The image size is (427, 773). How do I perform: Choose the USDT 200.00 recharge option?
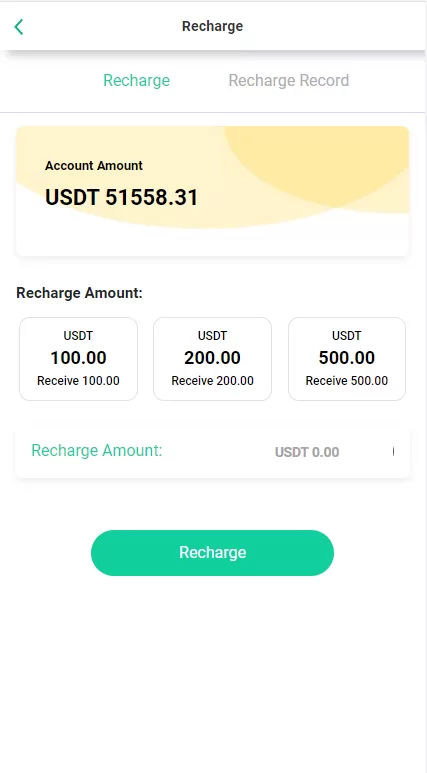[x=213, y=359]
